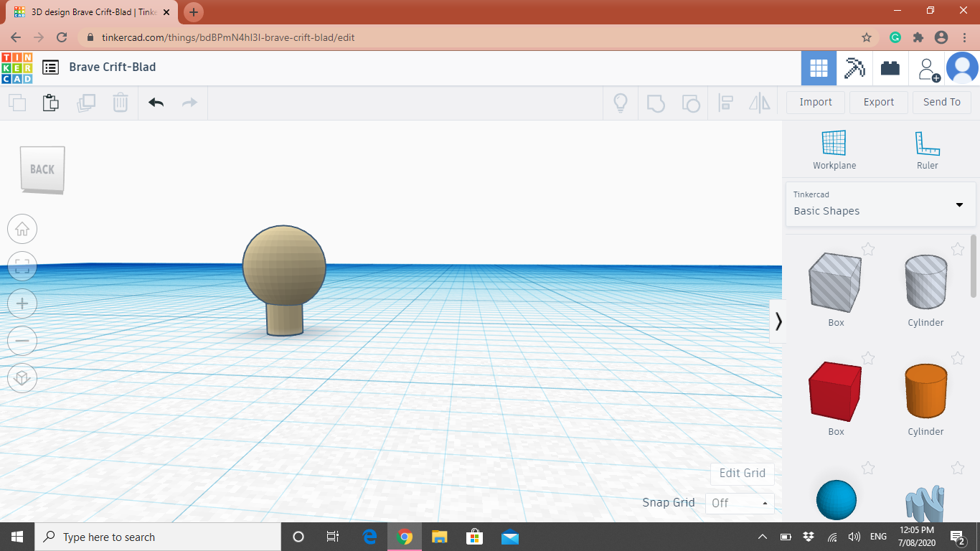Screen dimensions: 980x551
Task: Open the Blocks pickaxe mode
Action: [x=854, y=68]
